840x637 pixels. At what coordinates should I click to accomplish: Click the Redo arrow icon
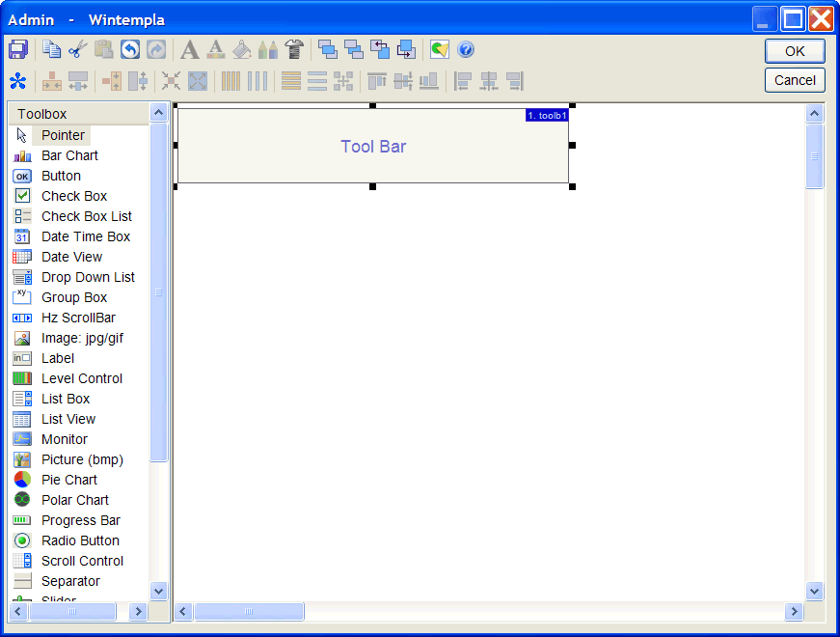click(x=156, y=50)
